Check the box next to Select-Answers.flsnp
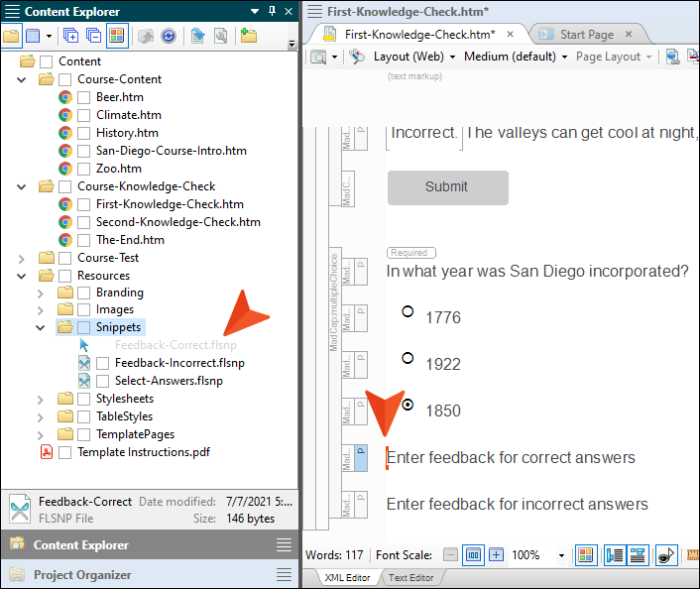 coord(102,381)
